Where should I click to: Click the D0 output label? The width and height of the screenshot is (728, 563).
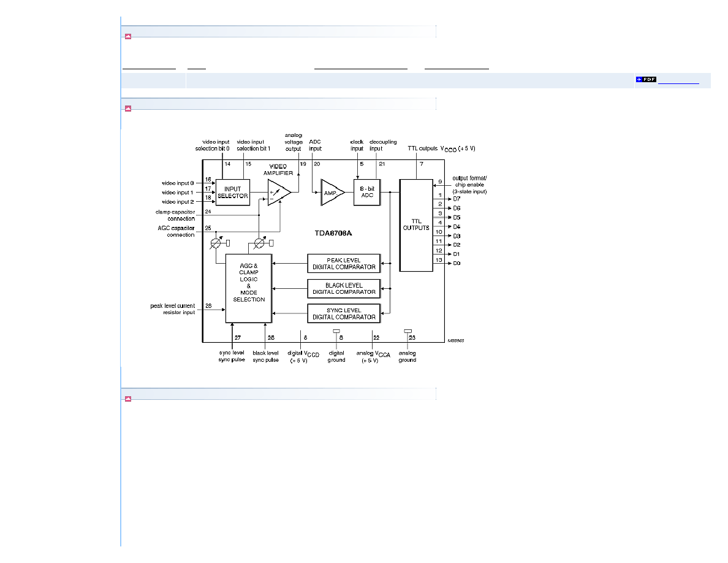point(457,263)
